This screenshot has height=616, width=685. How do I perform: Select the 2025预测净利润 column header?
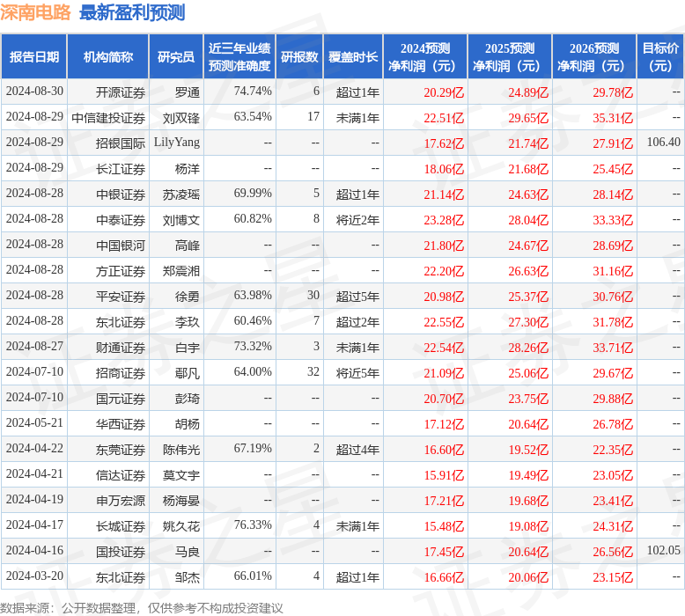[510, 56]
